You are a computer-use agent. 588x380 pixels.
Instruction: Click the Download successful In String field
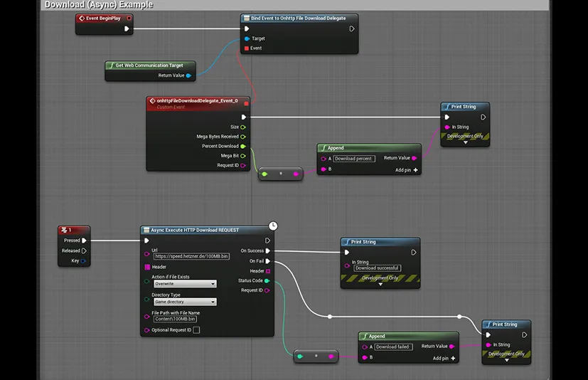pyautogui.click(x=377, y=268)
